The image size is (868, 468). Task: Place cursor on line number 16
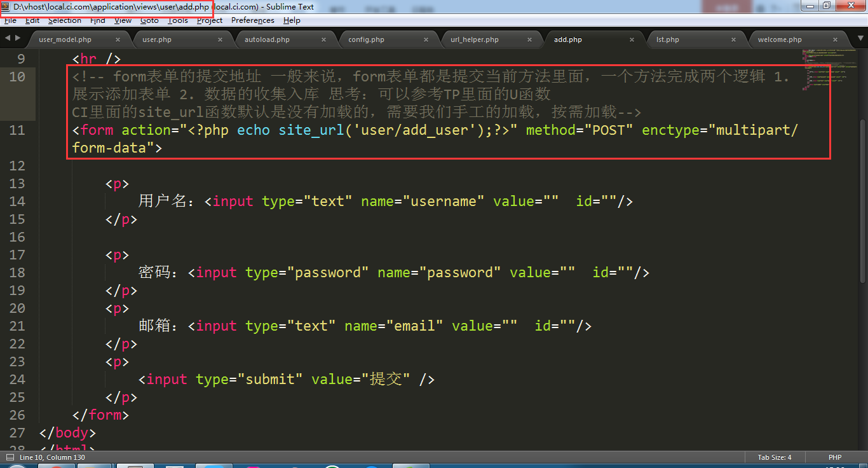tap(17, 237)
